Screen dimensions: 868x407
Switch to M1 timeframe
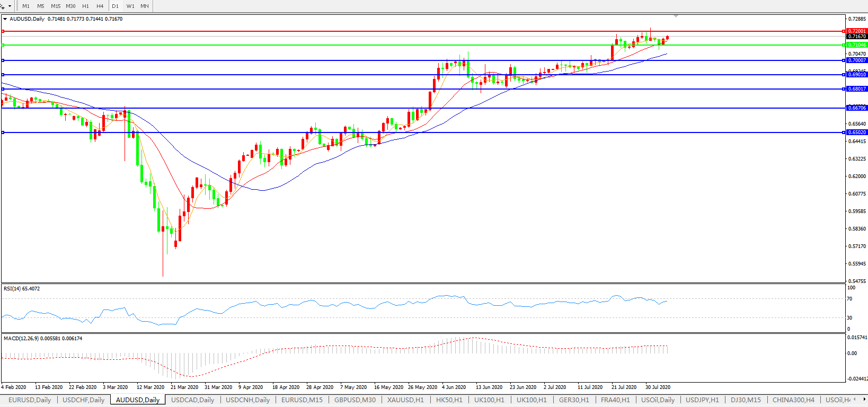(x=26, y=6)
